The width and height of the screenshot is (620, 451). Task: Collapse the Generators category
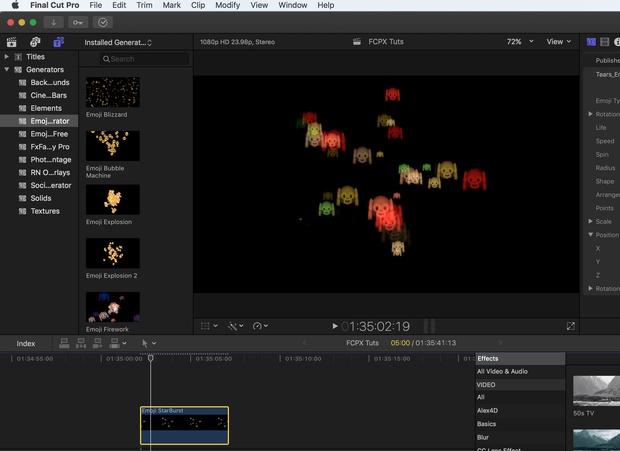[x=7, y=70]
